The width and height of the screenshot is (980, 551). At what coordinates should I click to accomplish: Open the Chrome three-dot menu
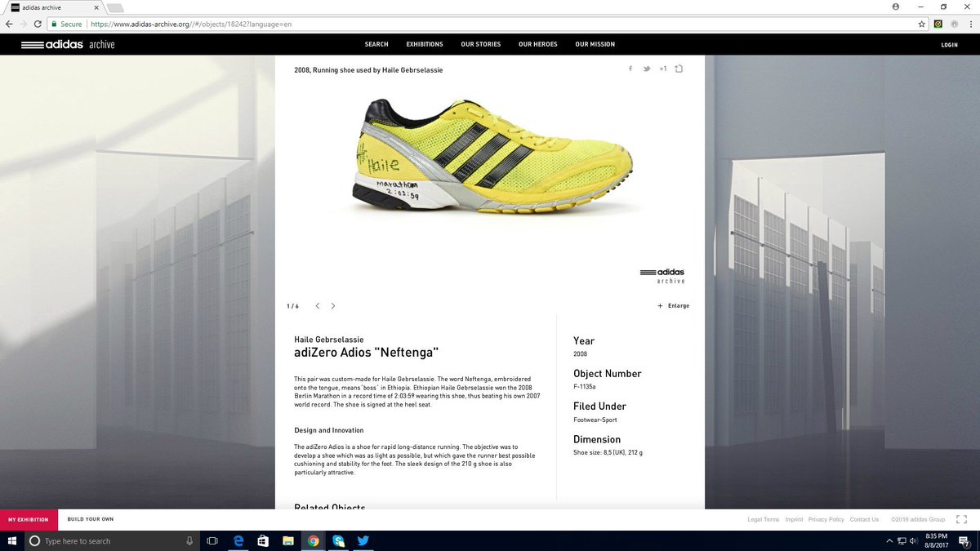pyautogui.click(x=969, y=24)
